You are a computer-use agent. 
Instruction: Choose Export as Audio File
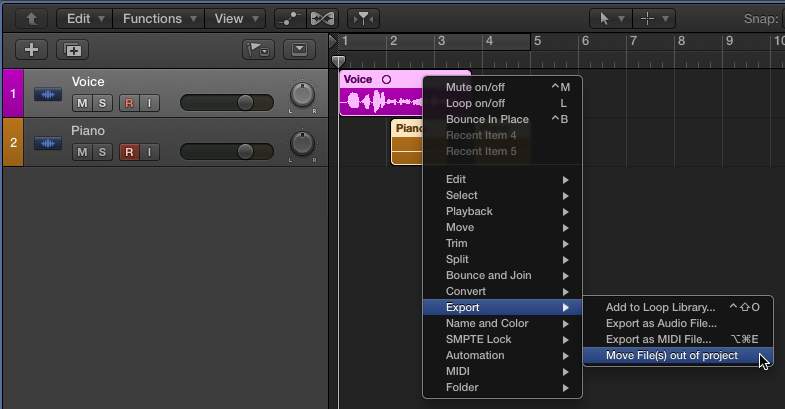coord(678,323)
